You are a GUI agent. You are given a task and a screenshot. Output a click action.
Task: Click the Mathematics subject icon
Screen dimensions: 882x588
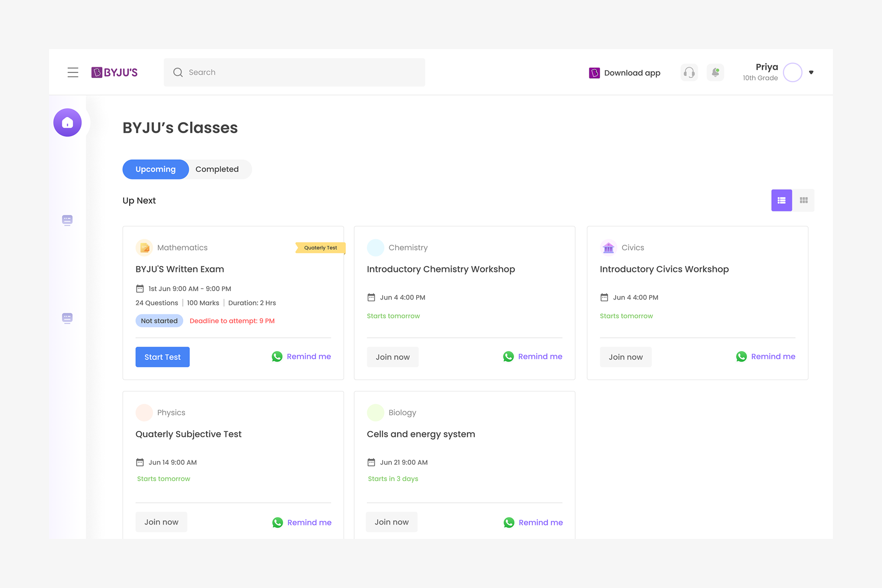click(x=144, y=248)
